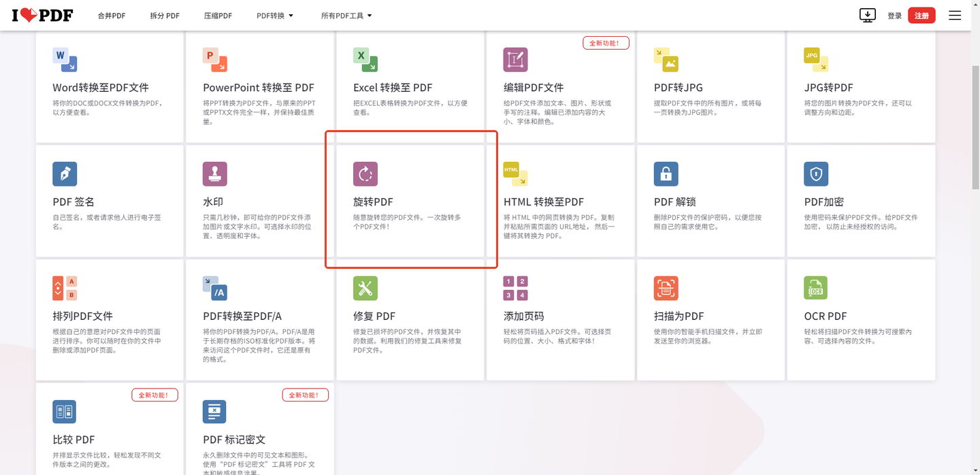
Task: Go to the 修复 PDF title
Action: 374,316
